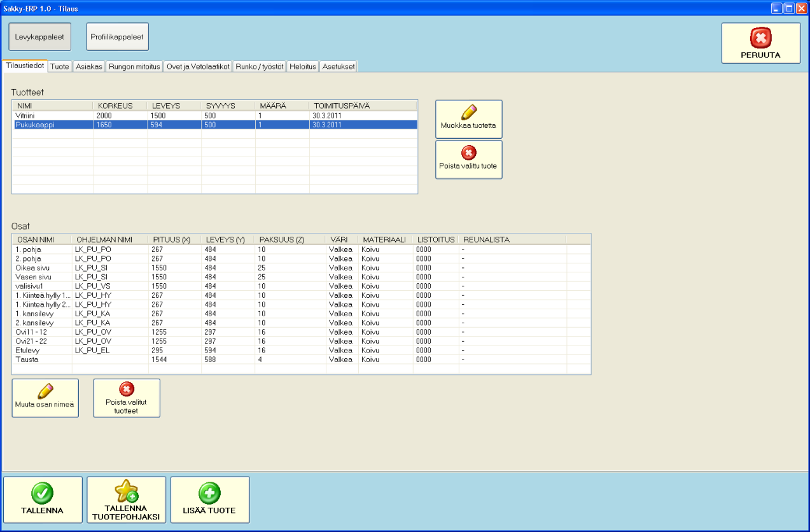Click the SYVYYS column header
810x532 pixels.
(228, 106)
